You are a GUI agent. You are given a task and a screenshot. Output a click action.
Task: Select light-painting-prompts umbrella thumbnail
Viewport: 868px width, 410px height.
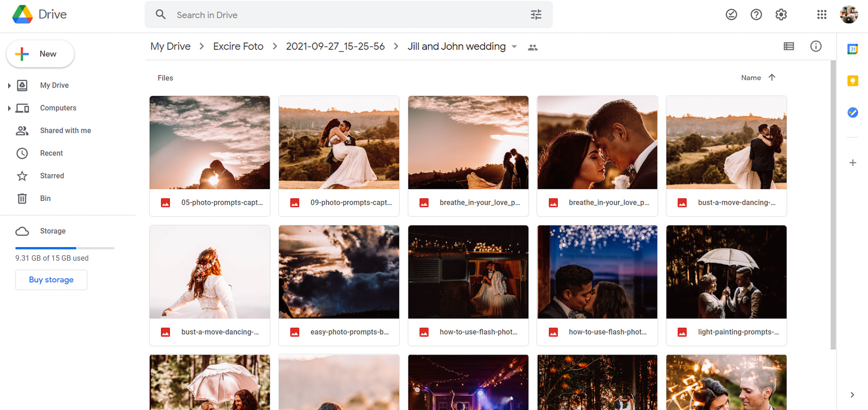click(x=726, y=272)
